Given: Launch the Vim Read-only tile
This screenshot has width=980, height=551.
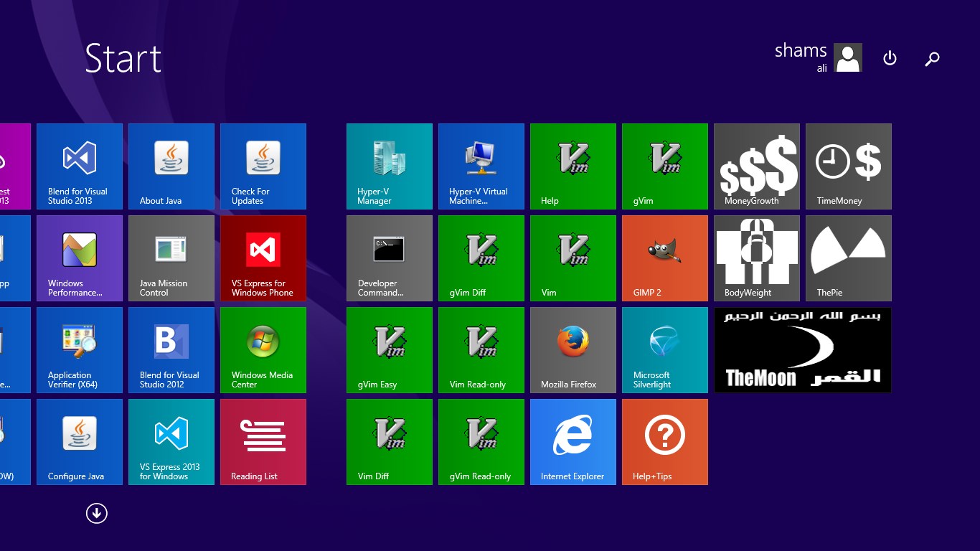Looking at the screenshot, I should coord(481,350).
